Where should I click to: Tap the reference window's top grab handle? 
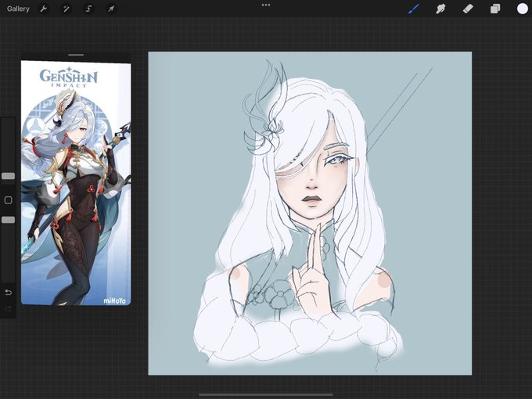pos(76,55)
